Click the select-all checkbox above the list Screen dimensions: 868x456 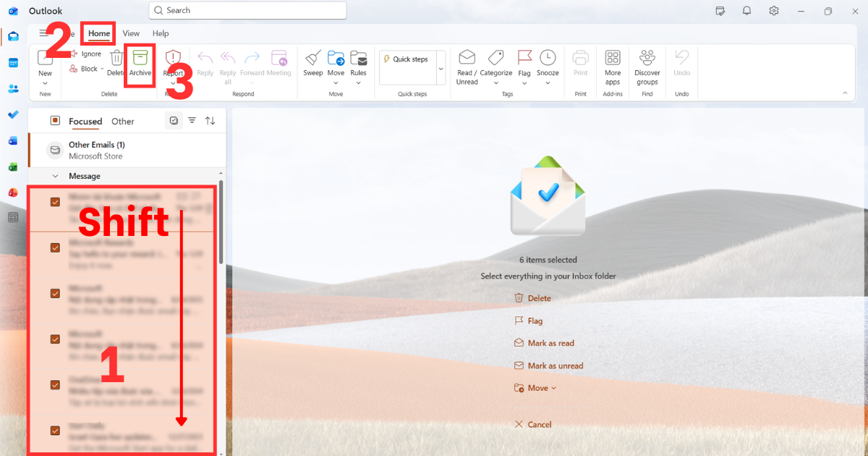[173, 120]
